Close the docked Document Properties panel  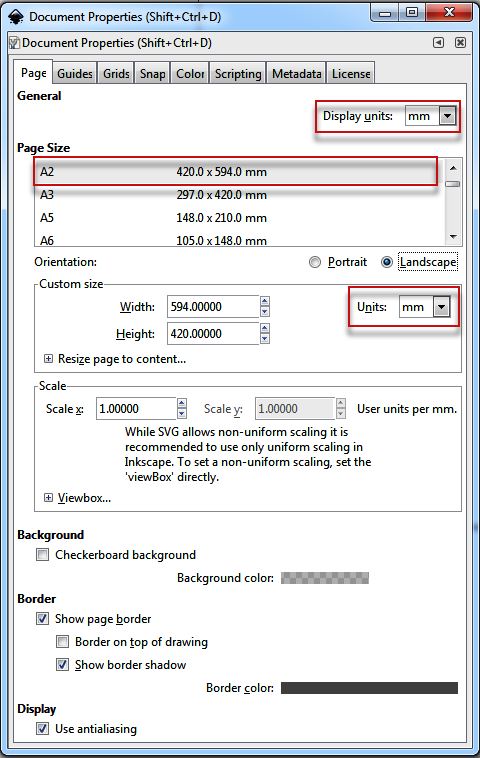click(x=461, y=43)
